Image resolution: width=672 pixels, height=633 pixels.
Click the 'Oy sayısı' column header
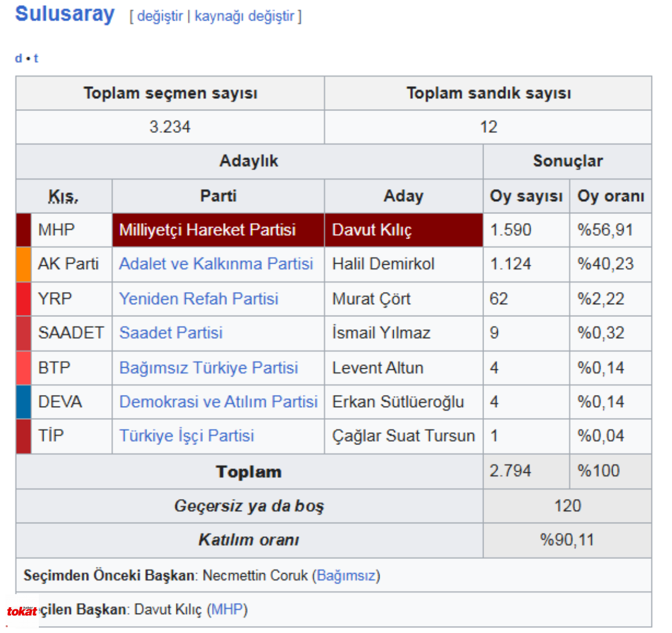[526, 196]
